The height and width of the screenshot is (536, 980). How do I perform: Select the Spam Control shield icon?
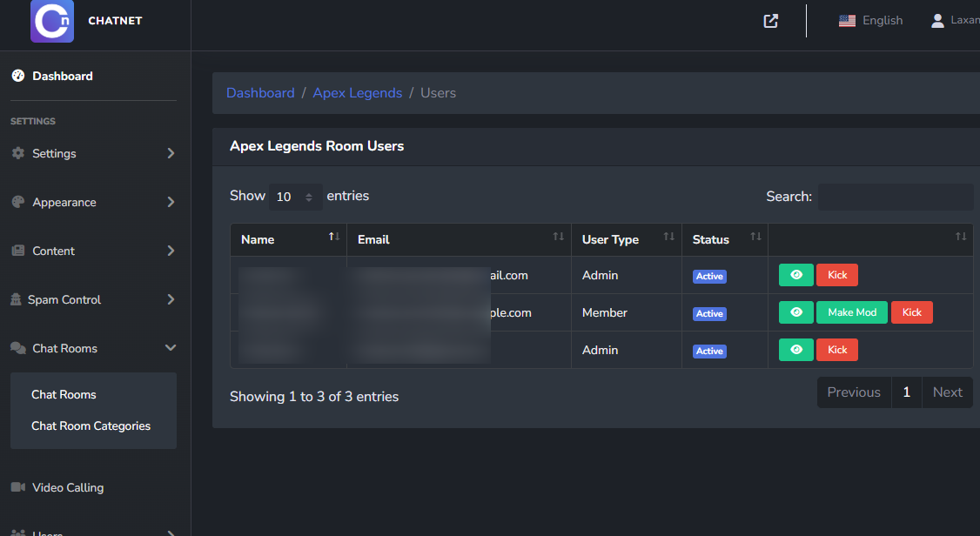click(18, 299)
